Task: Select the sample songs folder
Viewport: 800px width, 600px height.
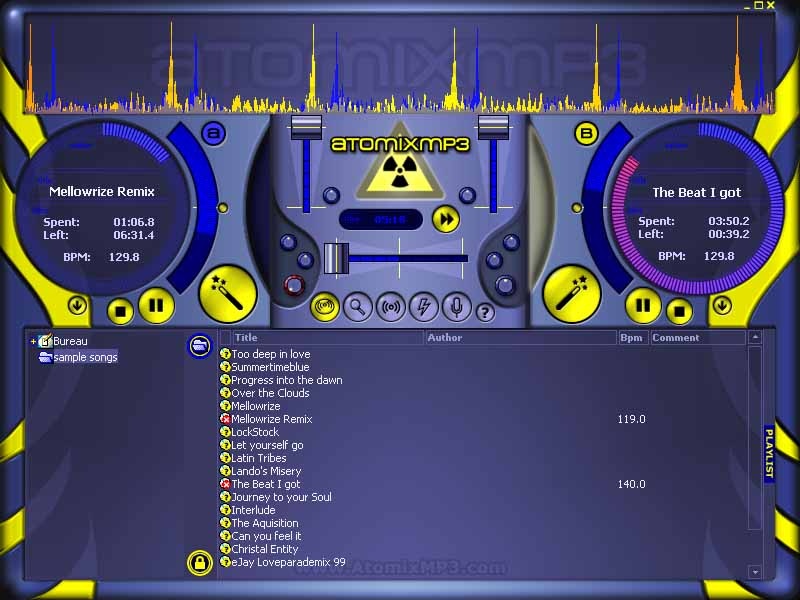Action: [x=84, y=357]
